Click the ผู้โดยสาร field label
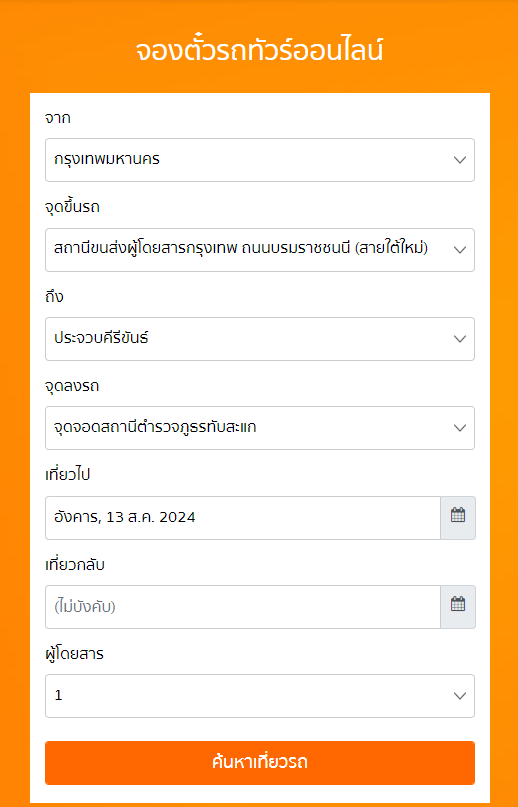This screenshot has width=518, height=807. (x=75, y=654)
